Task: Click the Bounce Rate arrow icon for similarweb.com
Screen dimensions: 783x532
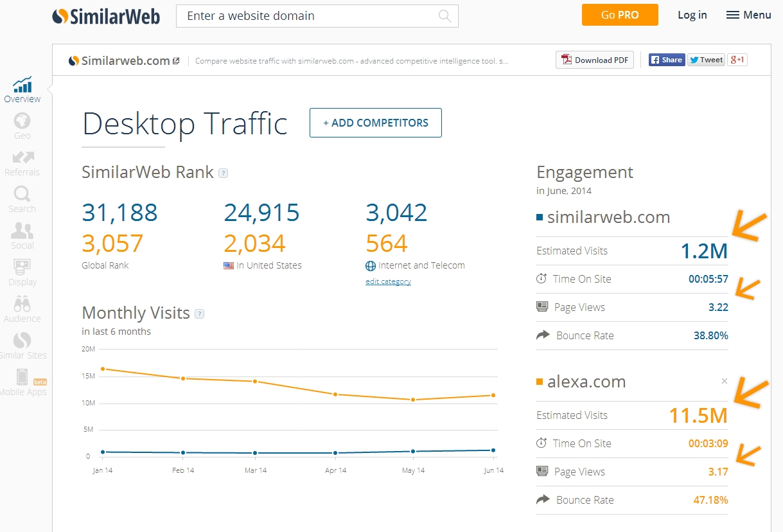Action: click(543, 335)
